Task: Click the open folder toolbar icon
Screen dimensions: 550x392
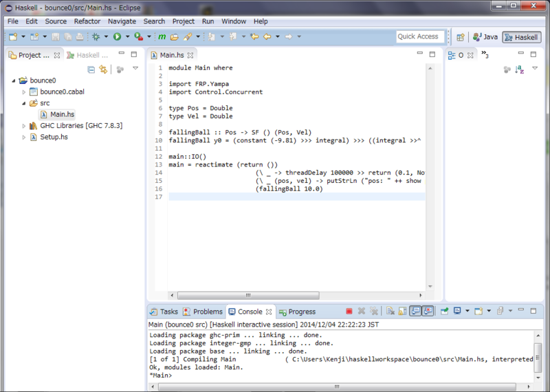Action: point(175,36)
